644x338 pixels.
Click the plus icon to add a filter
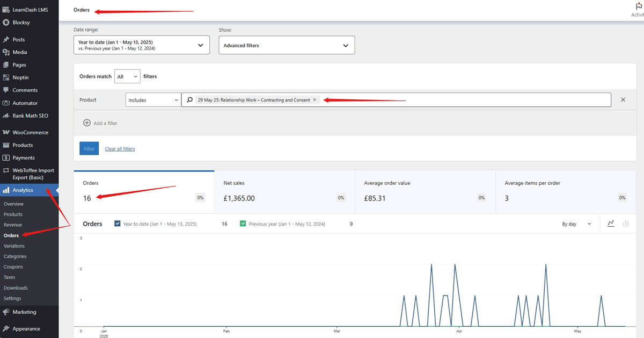[87, 123]
